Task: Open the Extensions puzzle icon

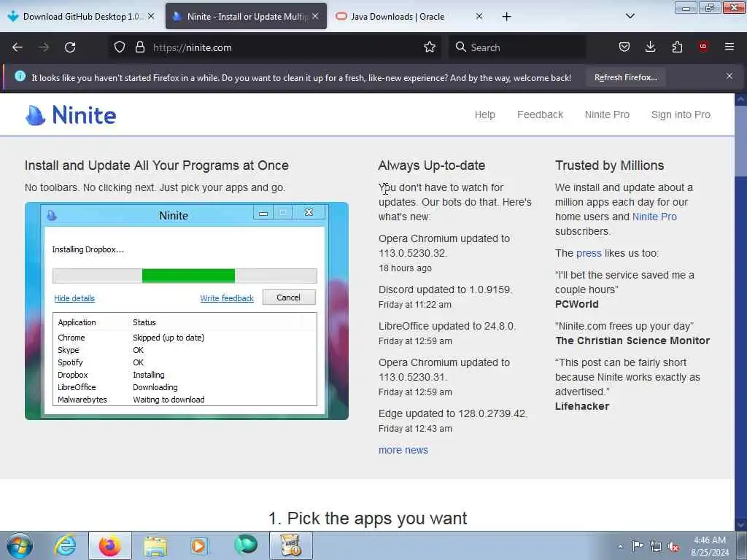Action: coord(677,47)
